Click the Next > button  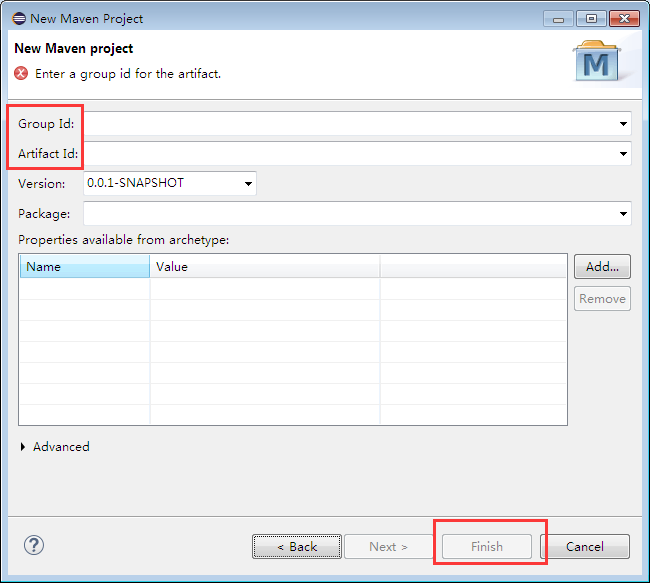(x=388, y=547)
